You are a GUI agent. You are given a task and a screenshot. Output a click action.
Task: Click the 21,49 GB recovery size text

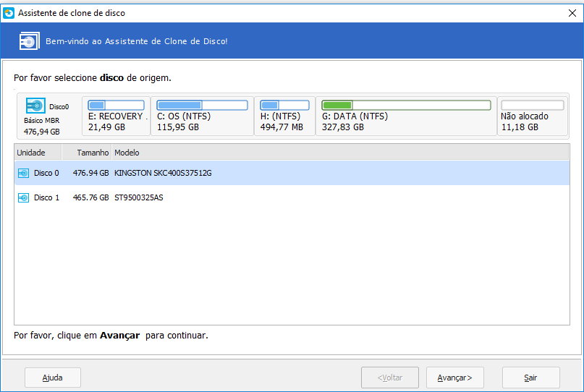(106, 127)
